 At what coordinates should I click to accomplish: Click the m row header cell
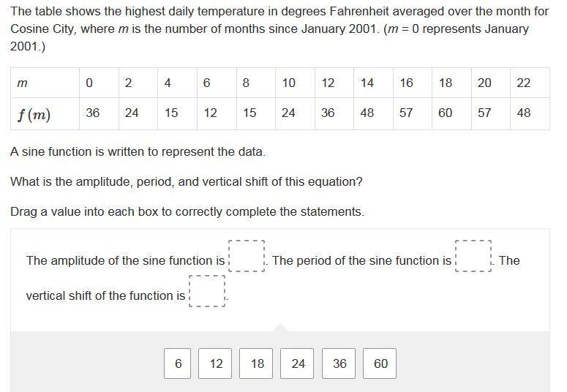(44, 83)
